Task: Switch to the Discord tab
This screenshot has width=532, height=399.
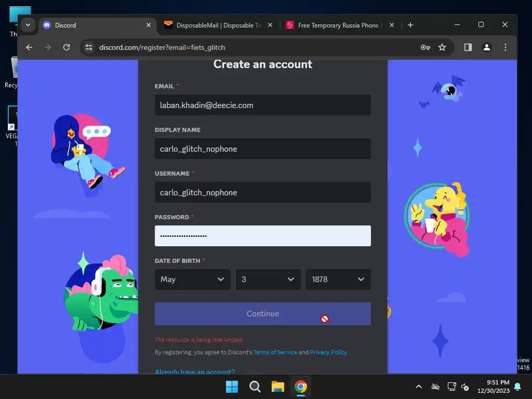Action: [x=97, y=25]
